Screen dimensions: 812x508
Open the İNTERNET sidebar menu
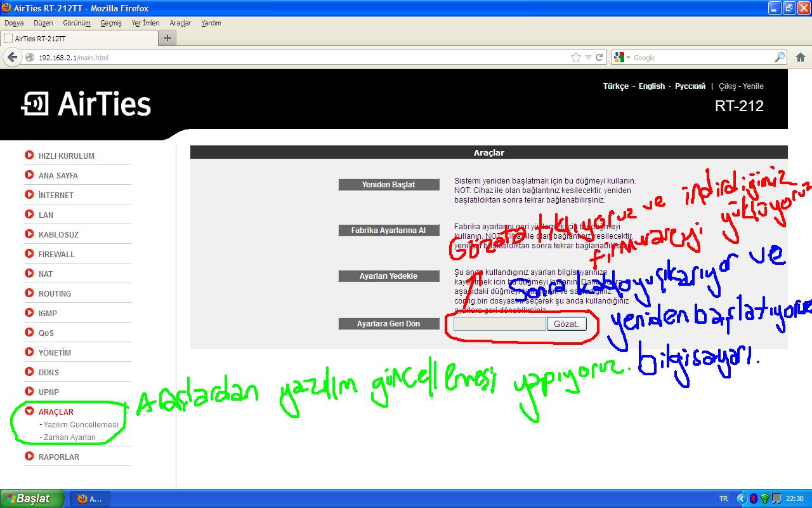56,195
